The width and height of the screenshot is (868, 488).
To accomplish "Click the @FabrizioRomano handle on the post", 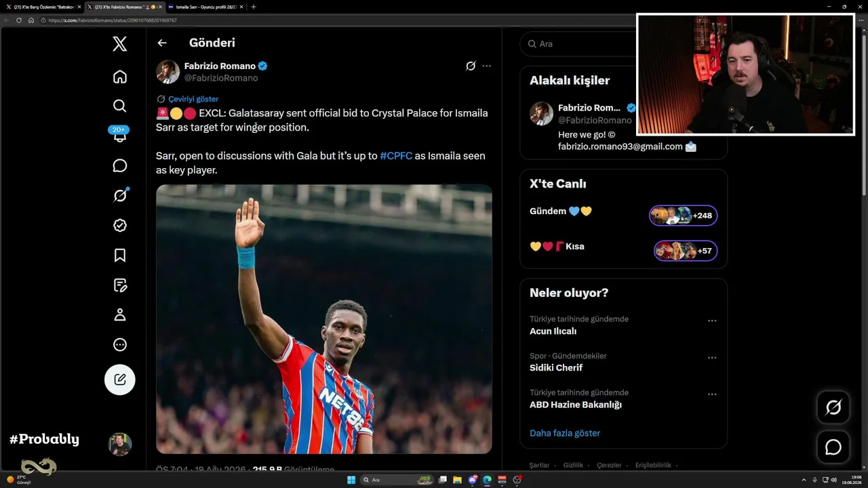I will tap(221, 78).
